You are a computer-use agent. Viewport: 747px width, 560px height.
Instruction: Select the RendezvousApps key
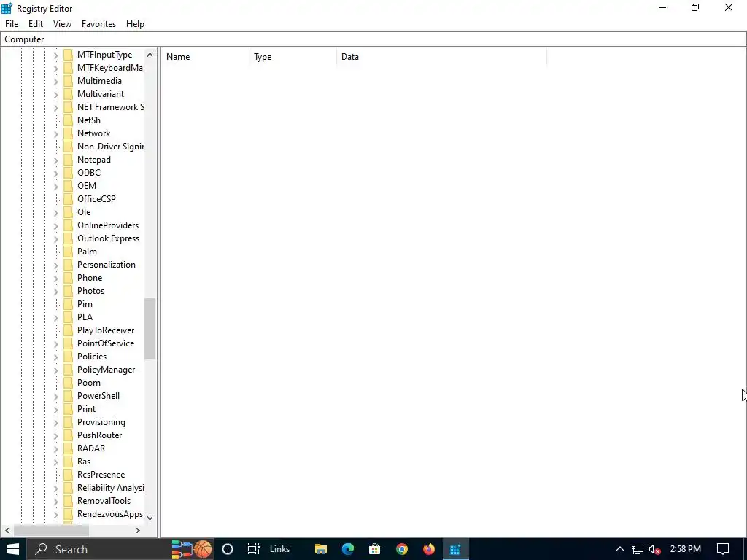[110, 514]
